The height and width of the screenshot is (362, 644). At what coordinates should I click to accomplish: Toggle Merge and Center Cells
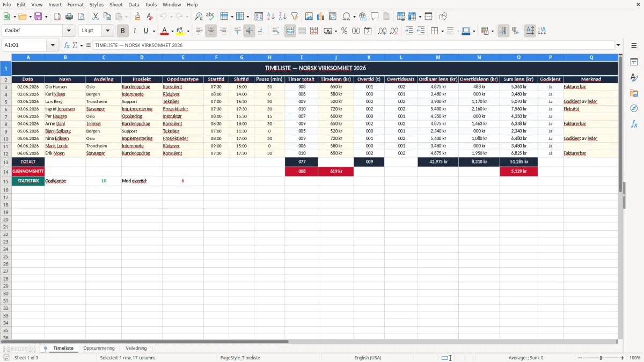290,31
